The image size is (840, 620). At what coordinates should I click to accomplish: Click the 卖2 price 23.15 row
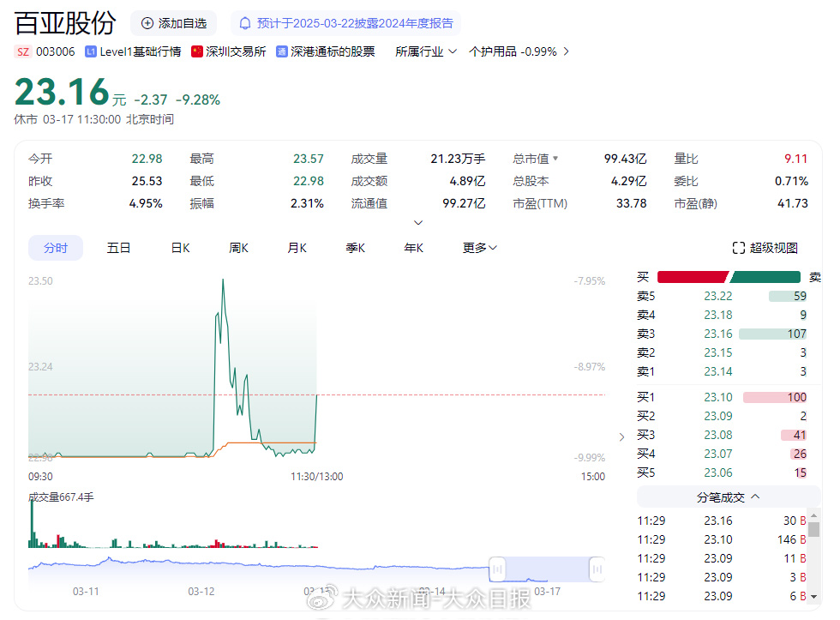722,352
